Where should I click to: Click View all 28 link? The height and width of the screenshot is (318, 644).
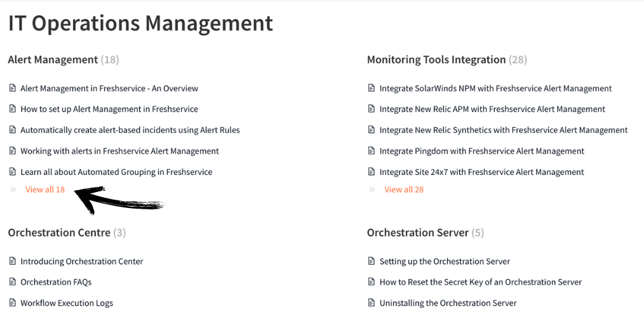click(x=404, y=190)
